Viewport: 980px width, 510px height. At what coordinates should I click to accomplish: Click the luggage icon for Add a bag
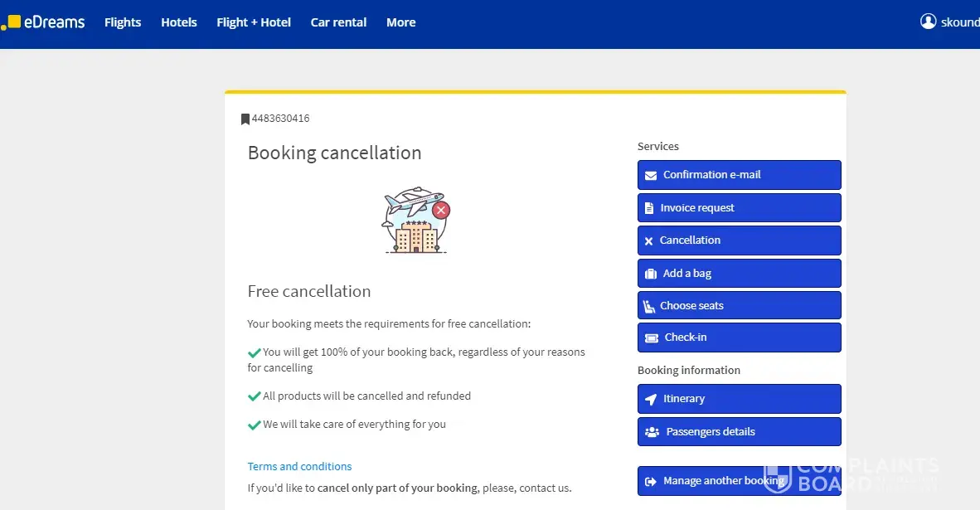(651, 274)
